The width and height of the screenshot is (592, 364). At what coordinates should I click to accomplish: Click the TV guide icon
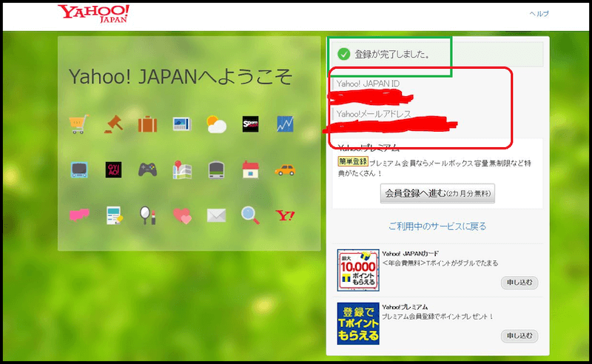79,170
